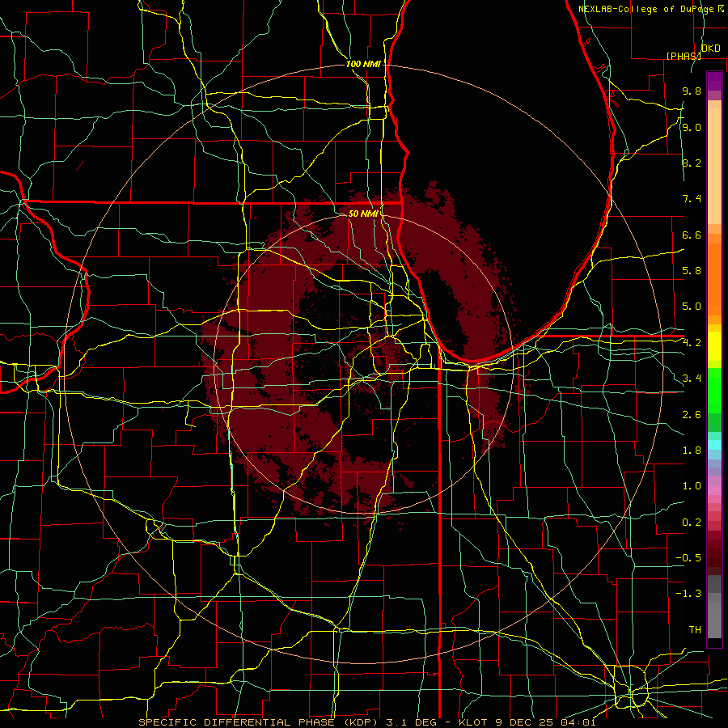The width and height of the screenshot is (728, 728).
Task: Pick the large peach segment of the color bar
Action: pyautogui.click(x=714, y=166)
